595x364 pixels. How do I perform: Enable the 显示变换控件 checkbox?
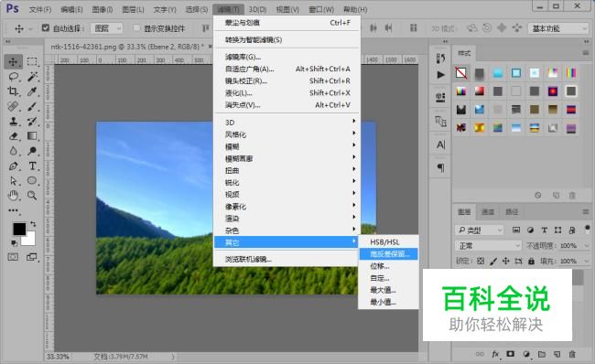pos(136,27)
